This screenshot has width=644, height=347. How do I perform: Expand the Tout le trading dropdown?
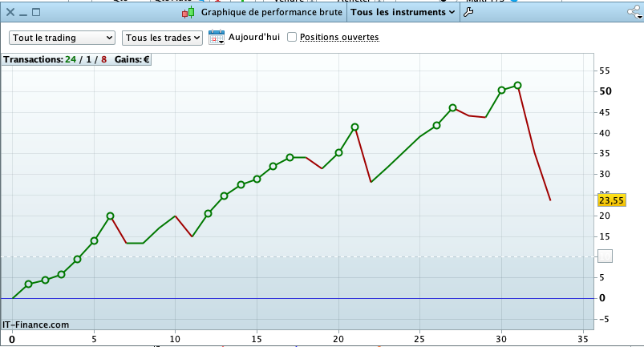click(62, 38)
